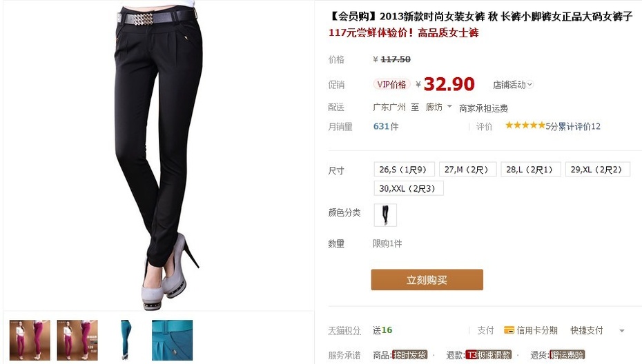The image size is (642, 364).
Task: View the first magenta pants thumbnail
Action: coord(30,341)
